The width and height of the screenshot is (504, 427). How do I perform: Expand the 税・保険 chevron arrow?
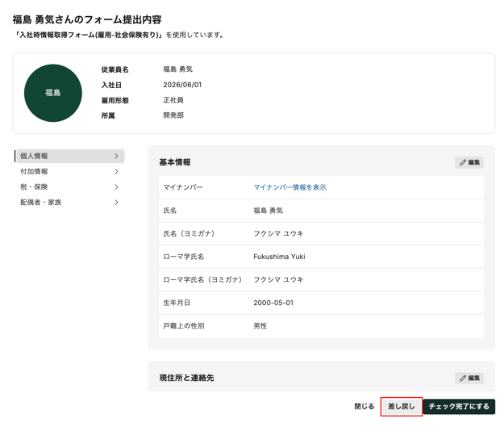point(116,187)
